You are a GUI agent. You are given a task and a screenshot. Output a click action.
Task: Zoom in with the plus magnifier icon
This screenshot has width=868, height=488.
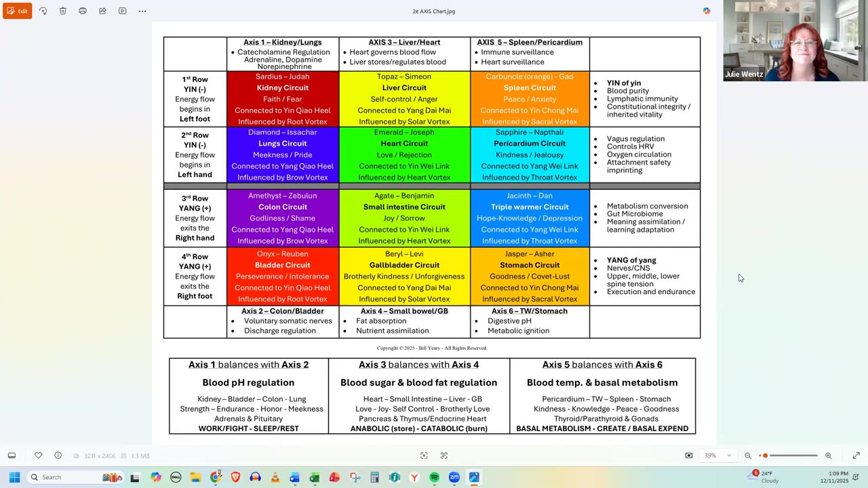(x=828, y=455)
